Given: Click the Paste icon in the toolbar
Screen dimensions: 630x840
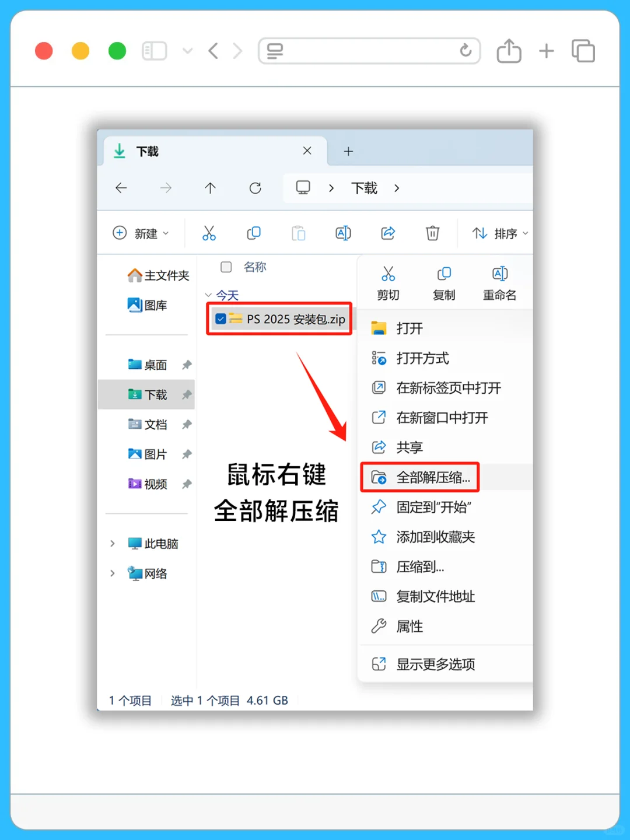Looking at the screenshot, I should [x=299, y=233].
